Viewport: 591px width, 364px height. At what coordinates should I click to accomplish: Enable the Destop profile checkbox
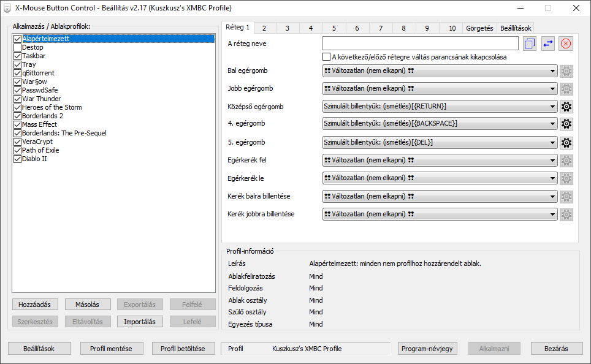point(17,47)
